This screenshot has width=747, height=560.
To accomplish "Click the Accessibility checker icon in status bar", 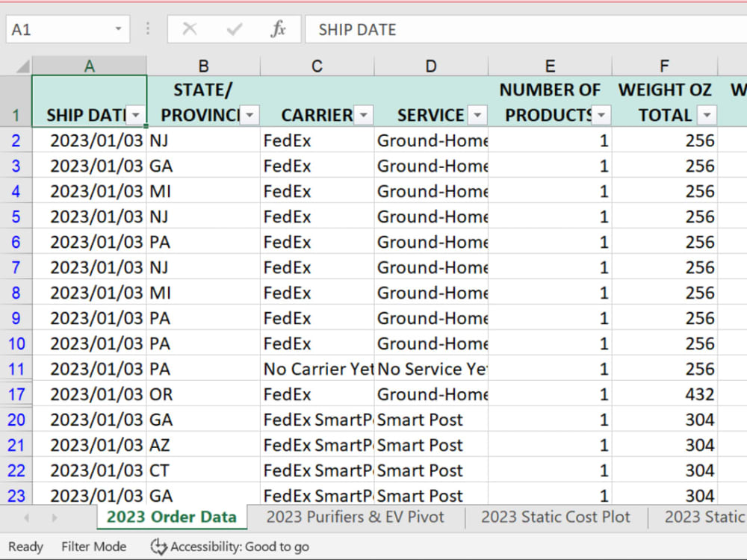I will click(159, 547).
